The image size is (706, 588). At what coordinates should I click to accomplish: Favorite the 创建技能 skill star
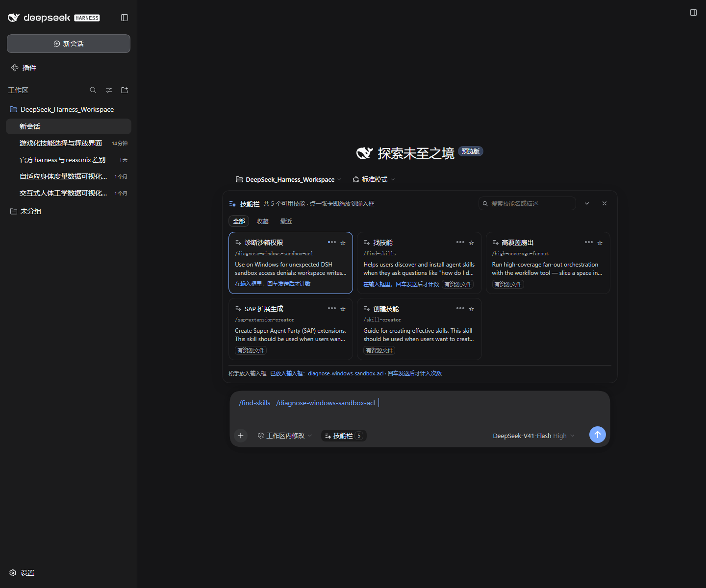[x=472, y=309]
